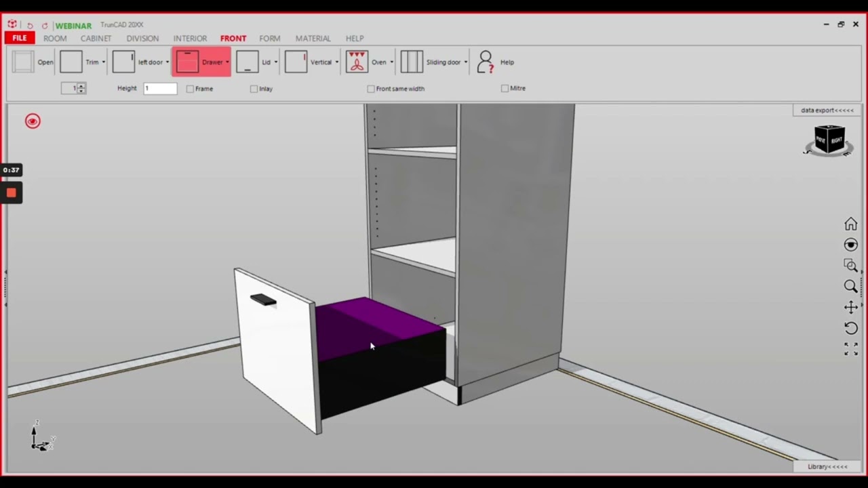Click the redo arrow in title bar
Screen dimensions: 868x488
tap(45, 25)
